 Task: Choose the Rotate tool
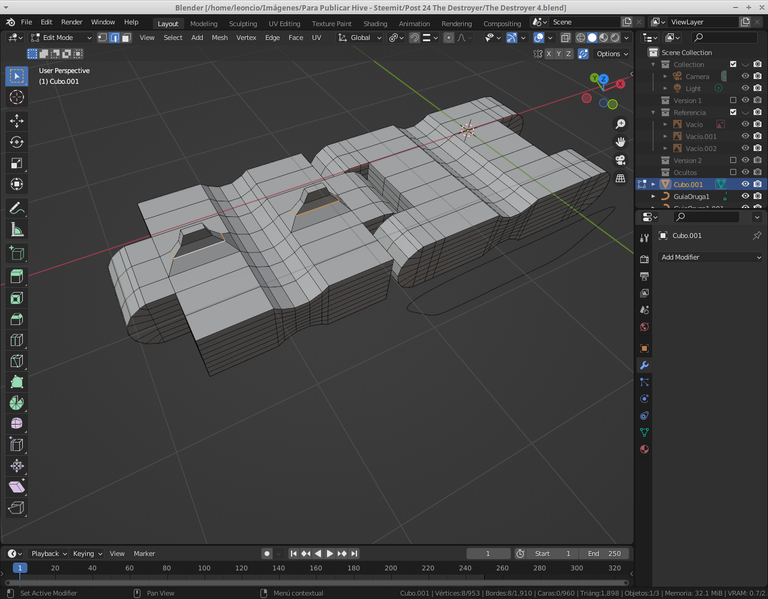16,142
